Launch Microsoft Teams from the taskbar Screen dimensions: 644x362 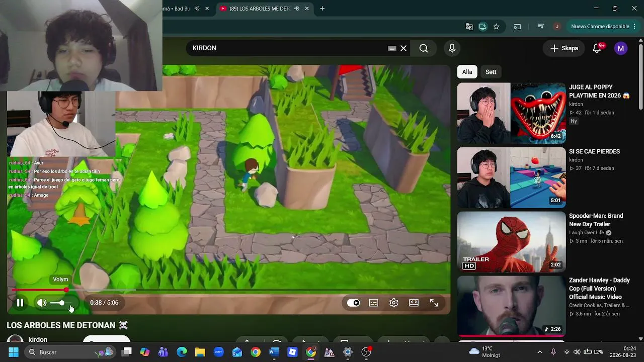(163, 352)
